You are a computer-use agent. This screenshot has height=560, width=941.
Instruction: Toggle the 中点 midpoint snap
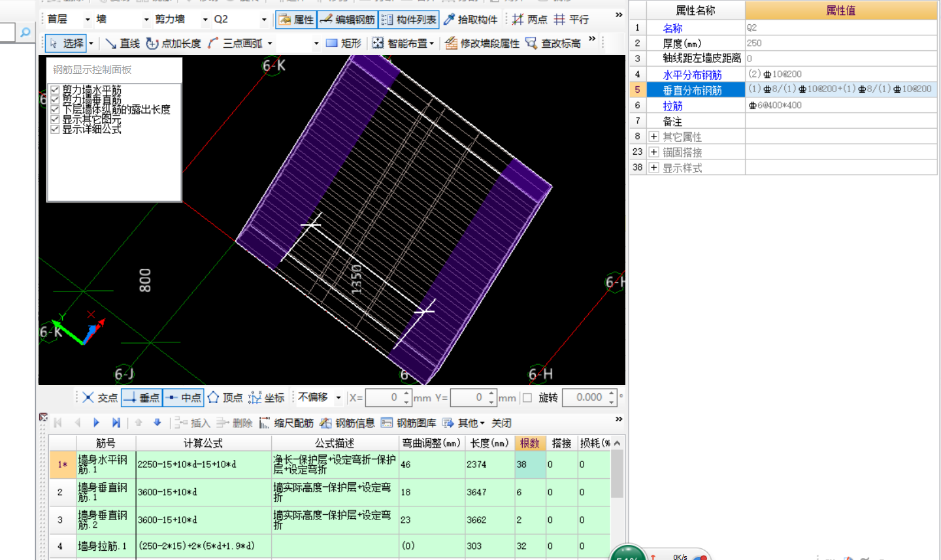[x=183, y=397]
